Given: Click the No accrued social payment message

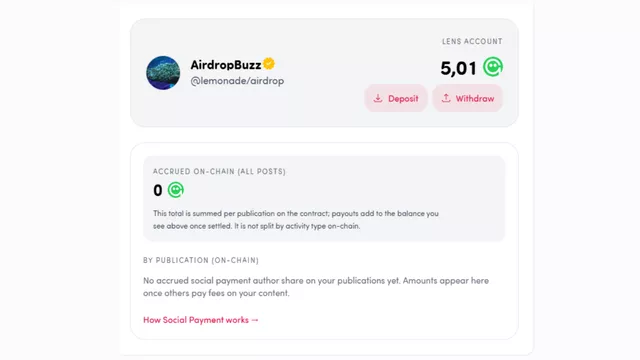Looking at the screenshot, I should [316, 287].
